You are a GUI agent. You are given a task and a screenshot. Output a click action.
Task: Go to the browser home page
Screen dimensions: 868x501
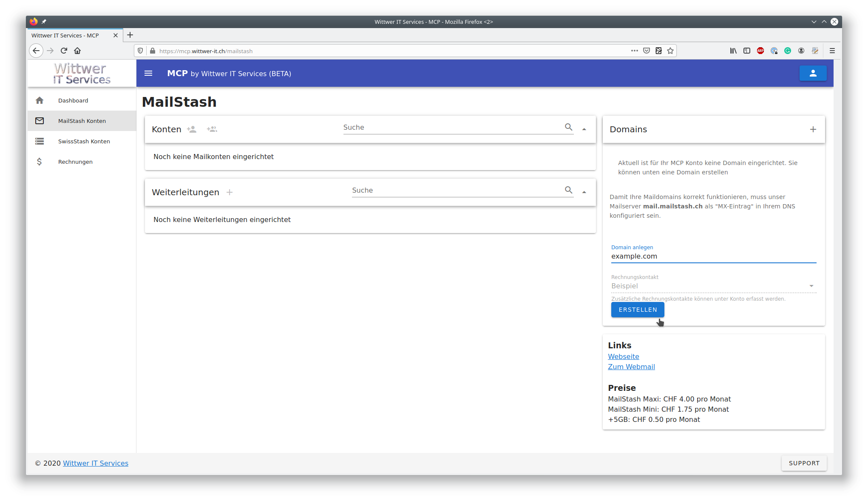[77, 51]
